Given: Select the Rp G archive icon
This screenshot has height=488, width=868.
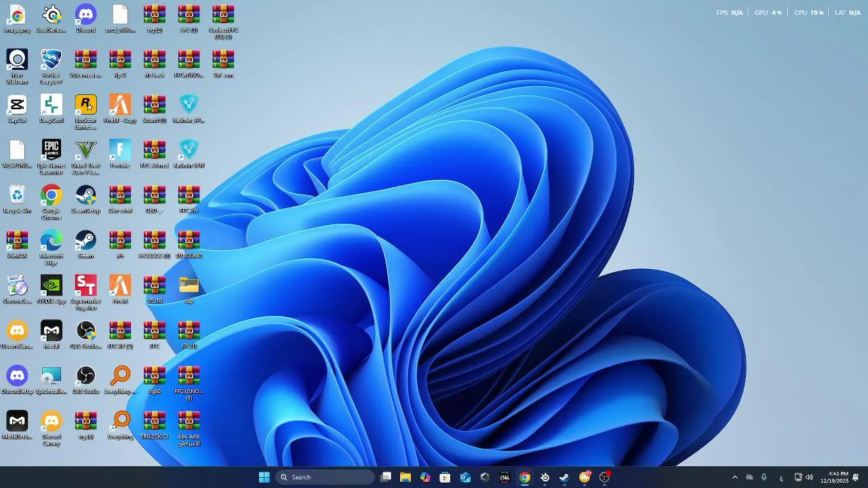Looking at the screenshot, I should [x=120, y=64].
